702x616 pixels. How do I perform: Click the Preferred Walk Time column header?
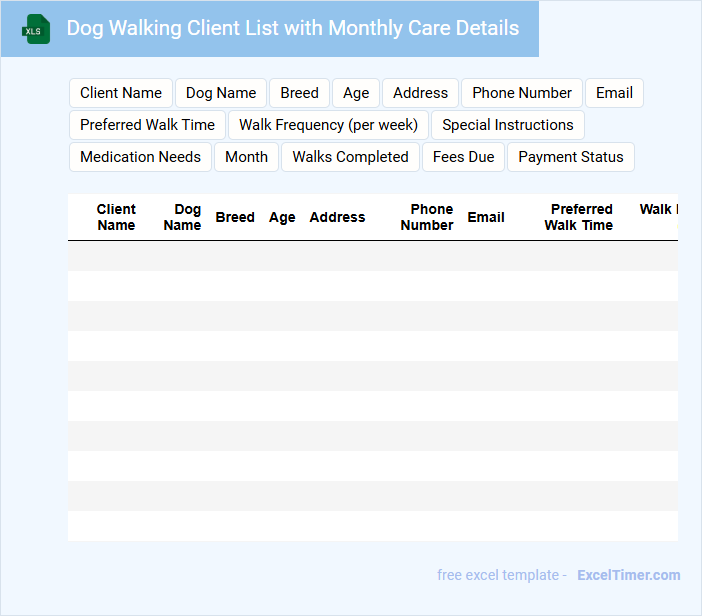click(x=579, y=217)
